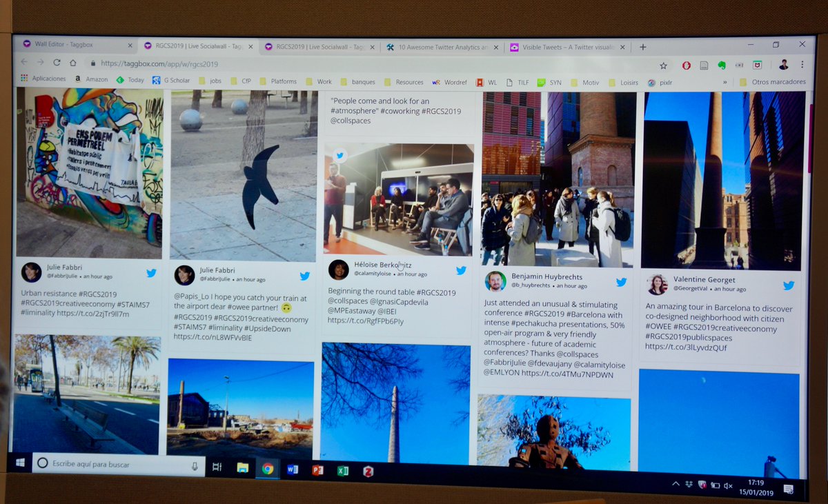
Task: Open PowerPoint from the taskbar
Action: point(317,471)
